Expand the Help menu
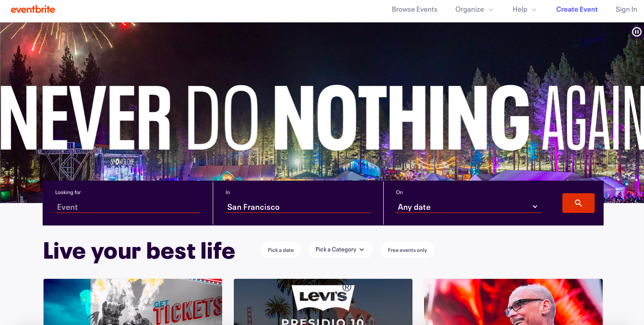The image size is (644, 325). click(525, 9)
